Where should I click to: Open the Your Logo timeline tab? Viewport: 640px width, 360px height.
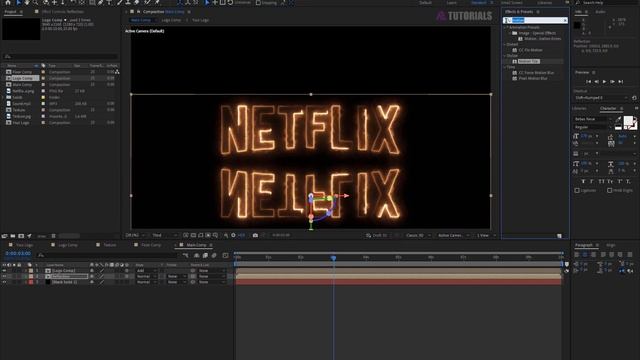24,245
